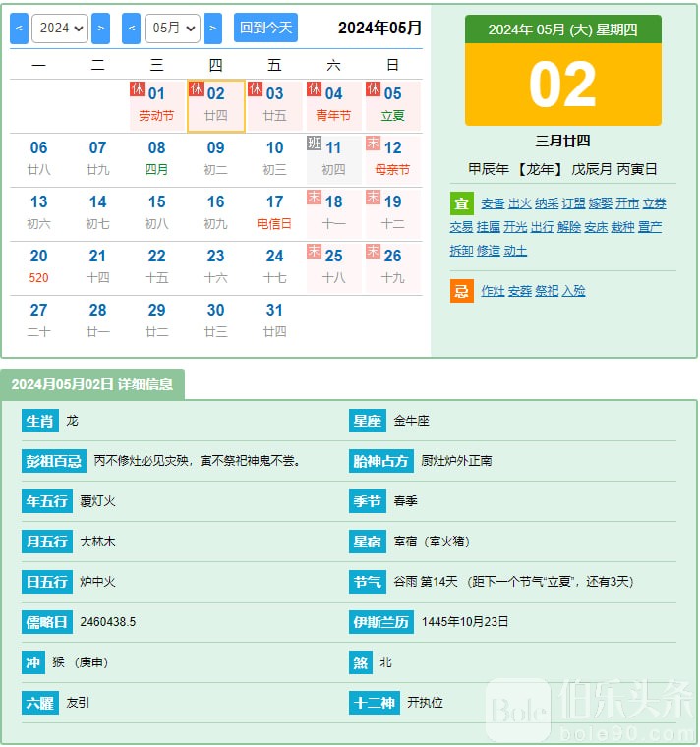Screen dimensions: 700x747
Task: Open the 安葬 taboo link
Action: 520,291
